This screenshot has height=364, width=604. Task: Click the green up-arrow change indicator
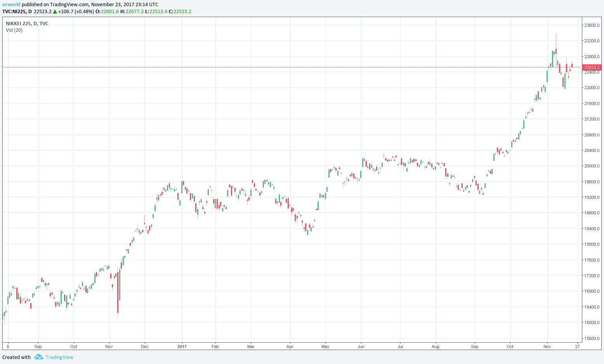(55, 12)
